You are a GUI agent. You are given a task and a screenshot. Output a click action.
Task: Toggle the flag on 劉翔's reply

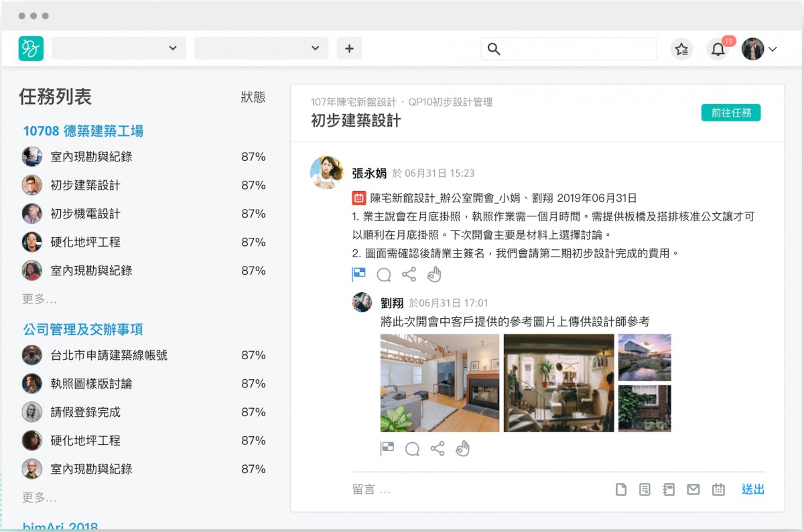(x=387, y=449)
